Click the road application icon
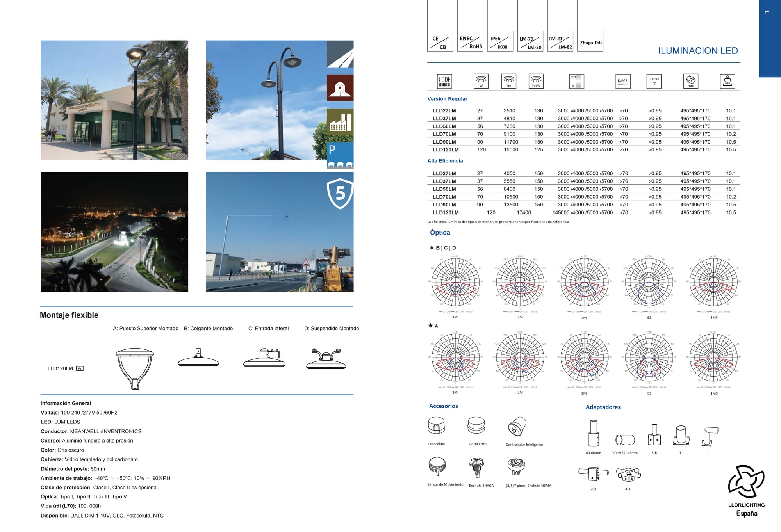The image size is (781, 532). click(x=340, y=54)
